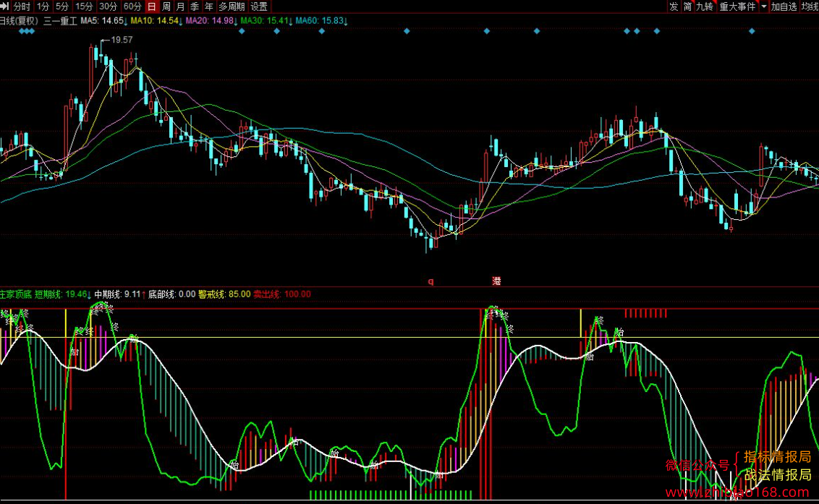This screenshot has height=504, width=819.
Task: Switch to the 季 quarterly period tab
Action: coord(195,7)
